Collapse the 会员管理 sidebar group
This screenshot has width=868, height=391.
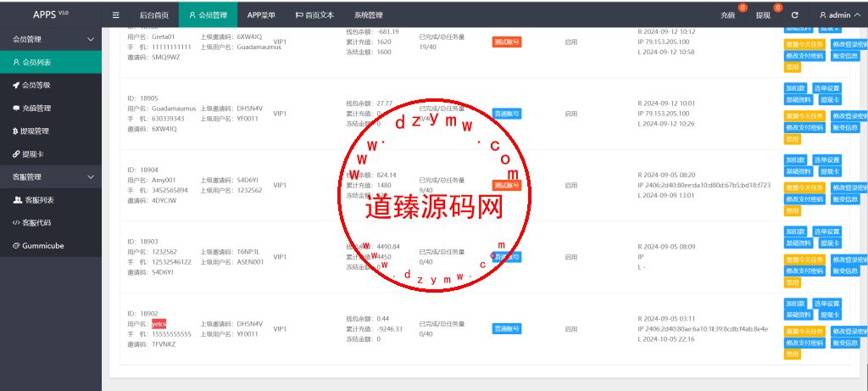point(51,39)
